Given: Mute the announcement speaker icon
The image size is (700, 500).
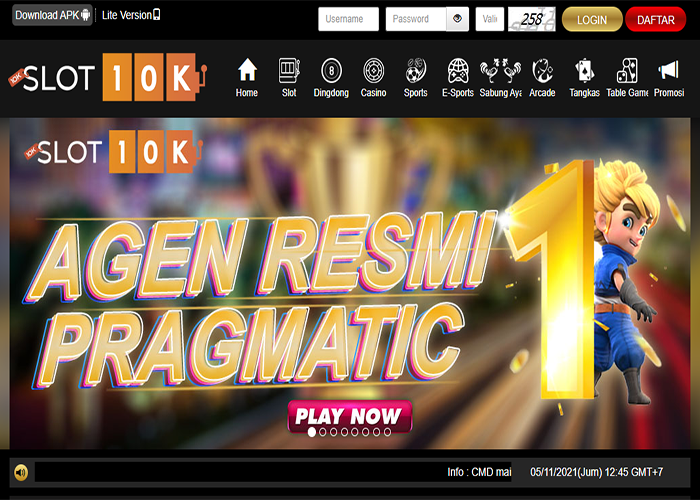Looking at the screenshot, I should click(x=21, y=472).
